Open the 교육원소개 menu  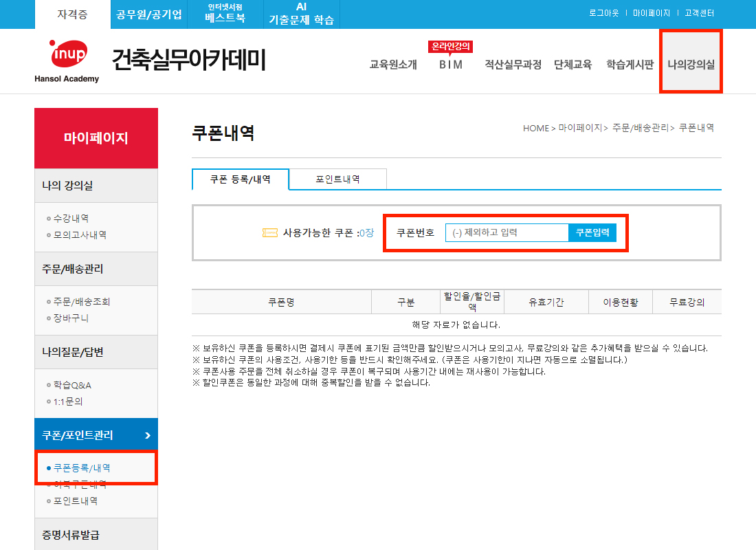(x=393, y=65)
